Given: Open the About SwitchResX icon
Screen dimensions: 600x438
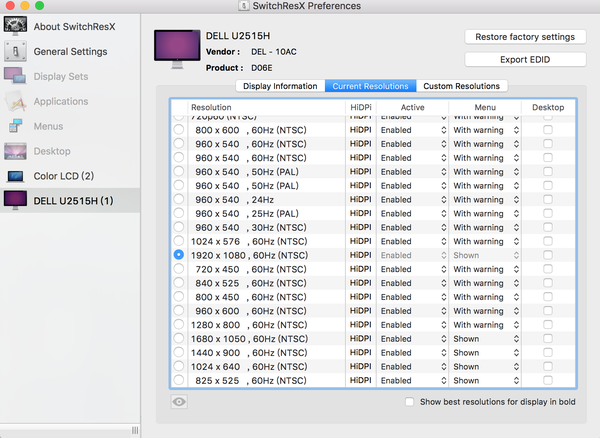Looking at the screenshot, I should tap(15, 26).
